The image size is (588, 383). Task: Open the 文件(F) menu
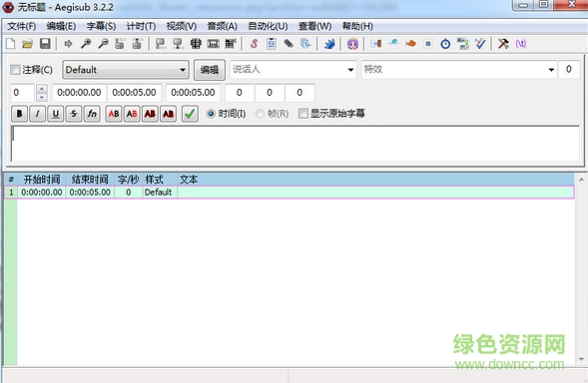22,26
